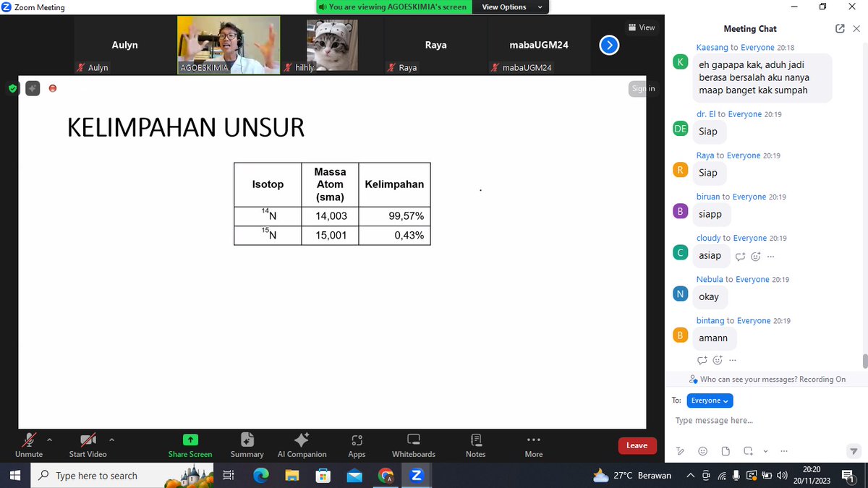Click the "siapp" message from biruan
The height and width of the screenshot is (488, 868).
click(710, 214)
